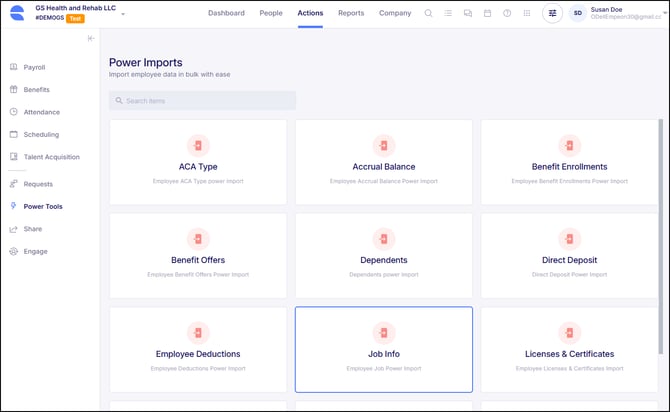Open the Susan Doe account dropdown
670x412 pixels.
(x=664, y=13)
